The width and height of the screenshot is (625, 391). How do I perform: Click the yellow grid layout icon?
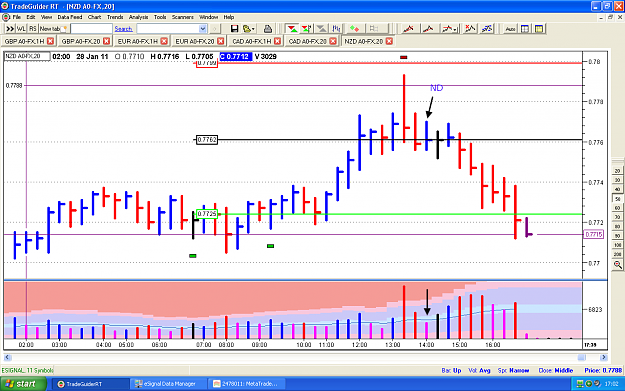tap(539, 29)
